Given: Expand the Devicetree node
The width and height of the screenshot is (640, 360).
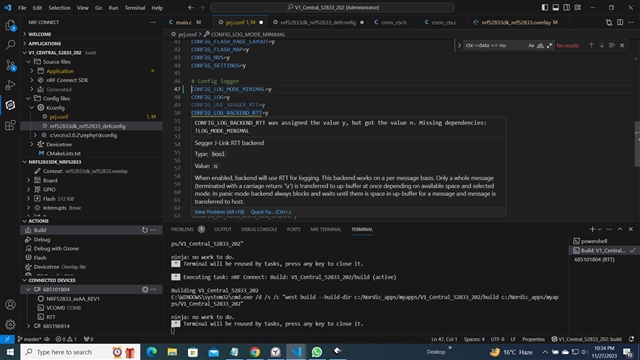Looking at the screenshot, I should coord(32,144).
